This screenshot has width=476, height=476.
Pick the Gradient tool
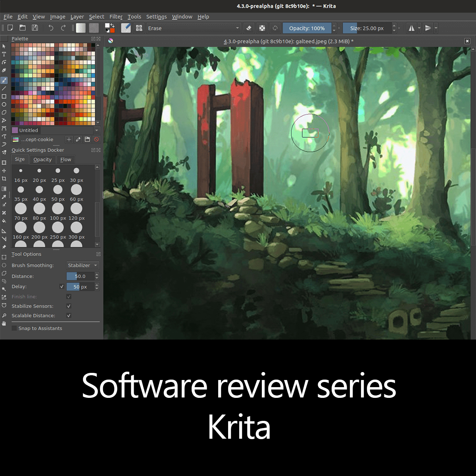pyautogui.click(x=4, y=188)
